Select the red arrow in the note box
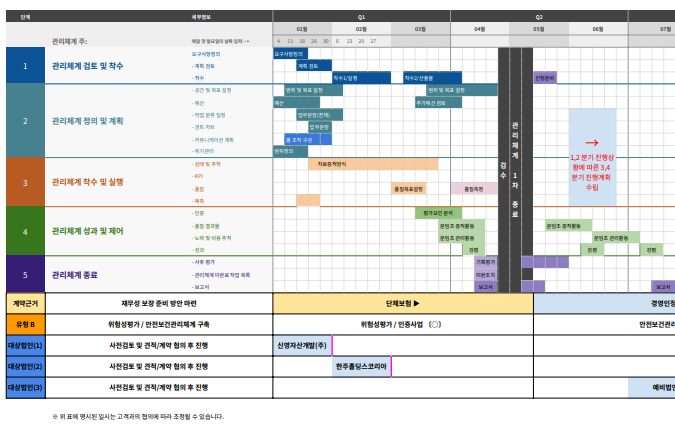 tap(592, 143)
